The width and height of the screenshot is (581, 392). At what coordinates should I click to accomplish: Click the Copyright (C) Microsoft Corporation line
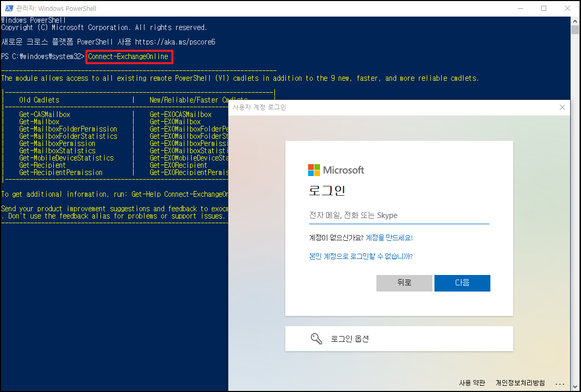point(104,27)
